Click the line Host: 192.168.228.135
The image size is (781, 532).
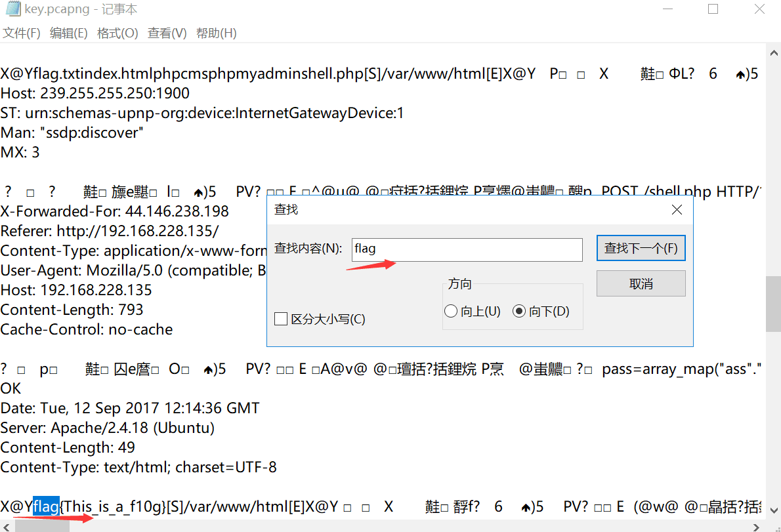76,290
